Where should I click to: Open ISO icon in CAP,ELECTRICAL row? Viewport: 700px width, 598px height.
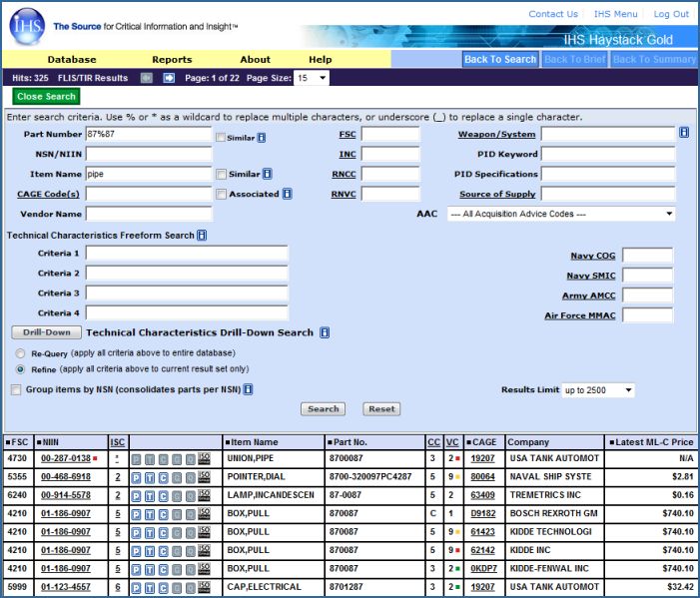(204, 587)
